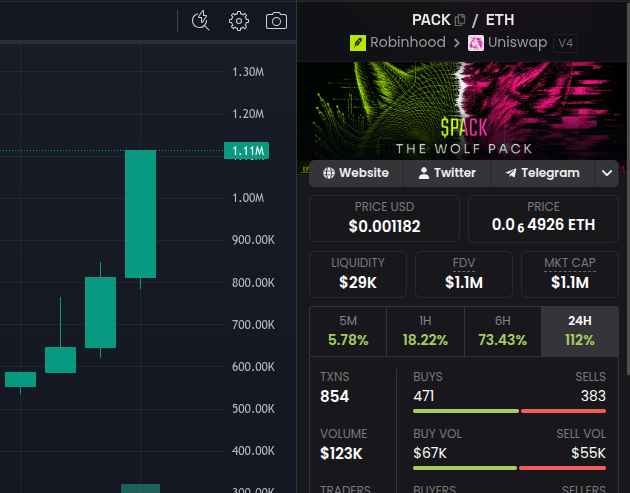This screenshot has height=493, width=630.
Task: Open the Twitter link button
Action: (x=447, y=173)
